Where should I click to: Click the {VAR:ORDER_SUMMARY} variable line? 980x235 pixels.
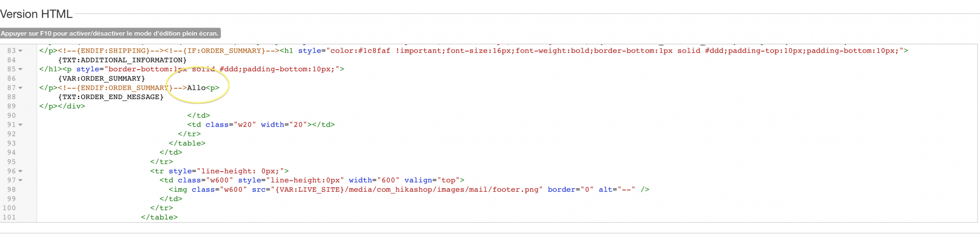point(101,78)
